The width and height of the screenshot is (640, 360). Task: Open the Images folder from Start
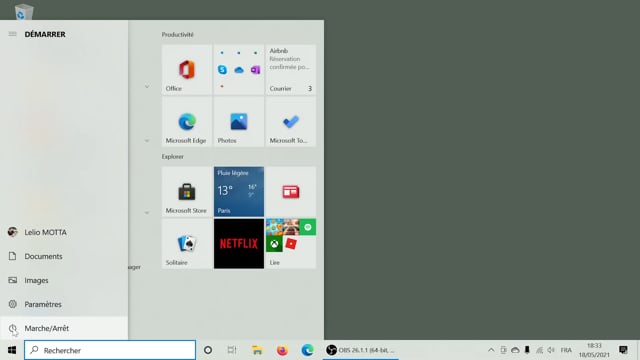coord(64,280)
